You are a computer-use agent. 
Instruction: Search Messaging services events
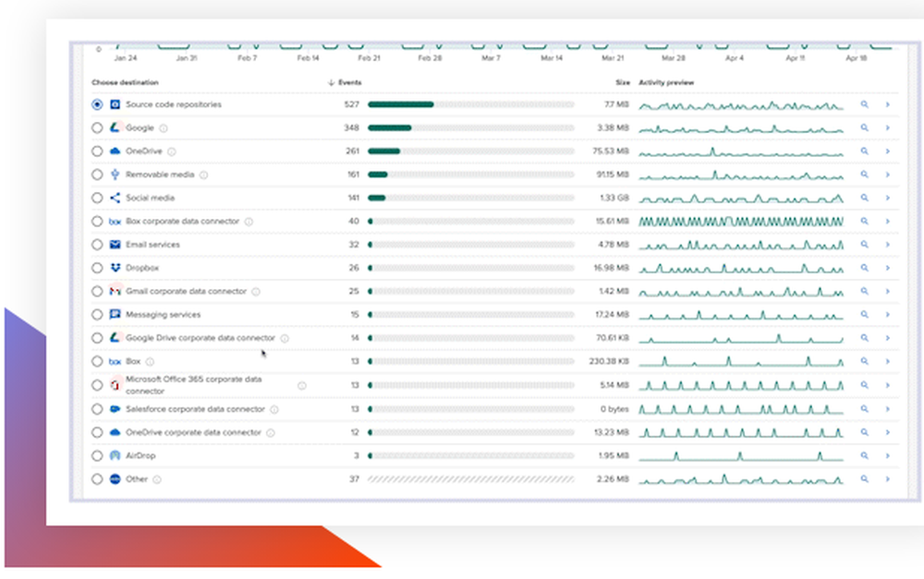tap(865, 315)
